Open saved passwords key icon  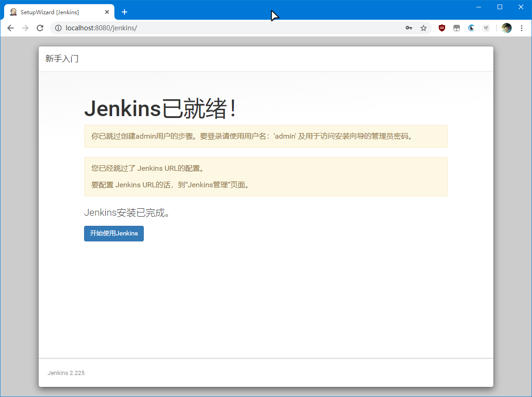[409, 28]
